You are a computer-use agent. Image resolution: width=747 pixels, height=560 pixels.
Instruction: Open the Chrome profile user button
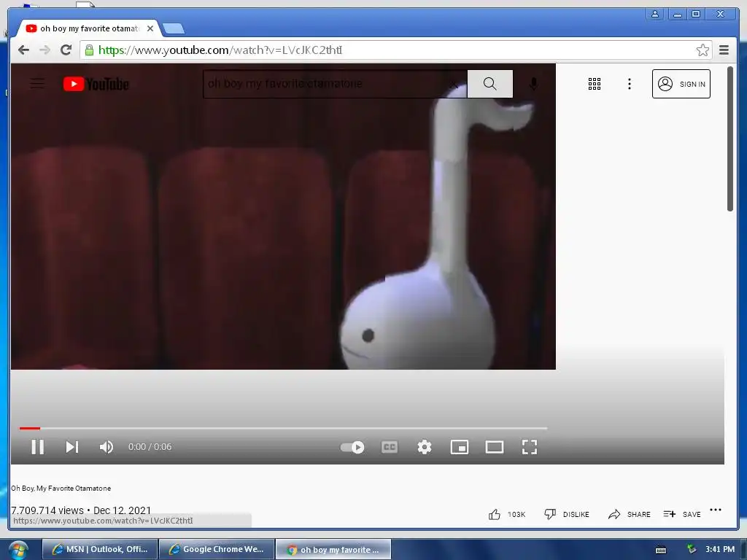pos(655,14)
